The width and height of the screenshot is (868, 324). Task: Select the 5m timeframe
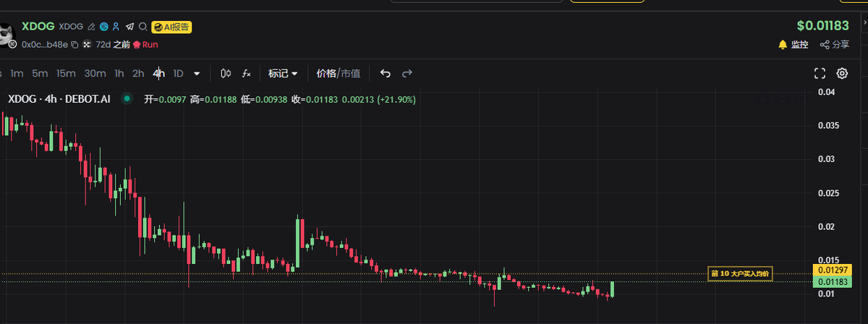click(40, 73)
